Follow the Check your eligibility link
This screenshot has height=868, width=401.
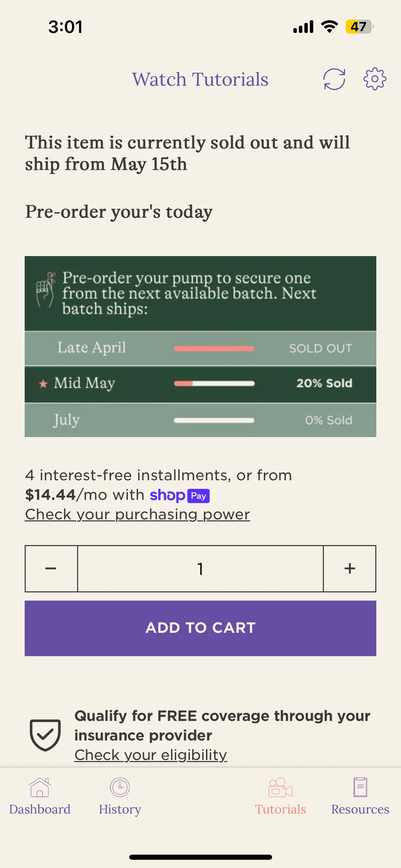pos(150,755)
